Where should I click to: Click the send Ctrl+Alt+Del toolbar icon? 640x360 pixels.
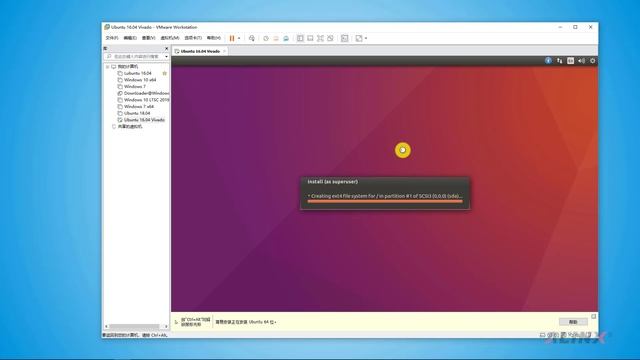click(x=252, y=38)
